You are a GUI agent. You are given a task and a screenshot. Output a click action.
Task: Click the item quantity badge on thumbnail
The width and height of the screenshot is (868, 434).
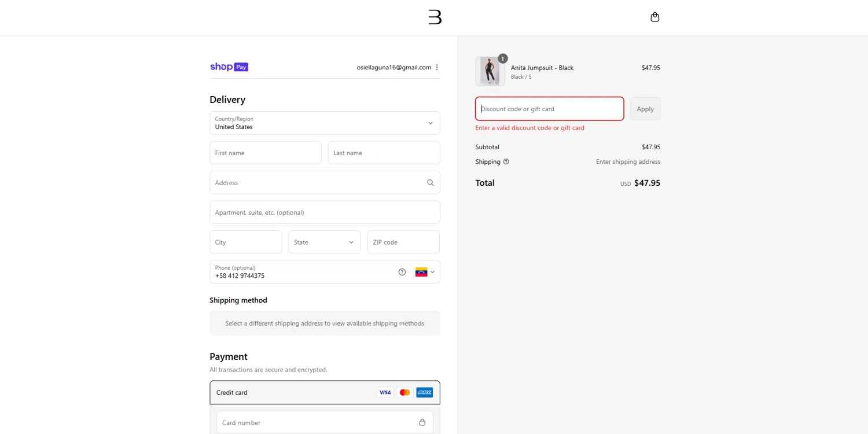click(x=503, y=58)
